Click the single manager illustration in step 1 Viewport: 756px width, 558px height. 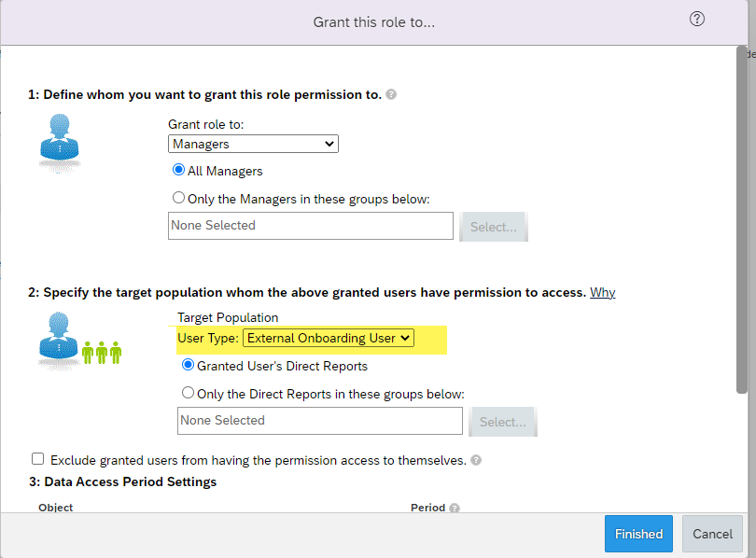pyautogui.click(x=60, y=143)
